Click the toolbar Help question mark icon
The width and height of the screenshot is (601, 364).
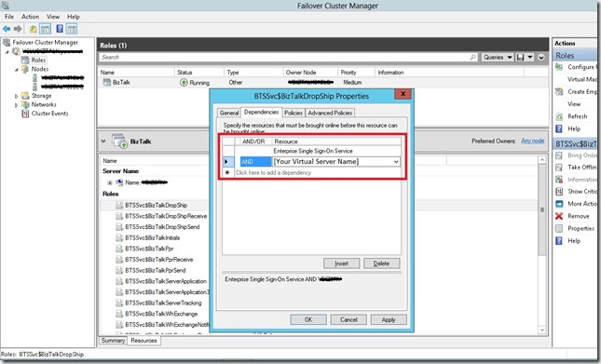tap(60, 29)
